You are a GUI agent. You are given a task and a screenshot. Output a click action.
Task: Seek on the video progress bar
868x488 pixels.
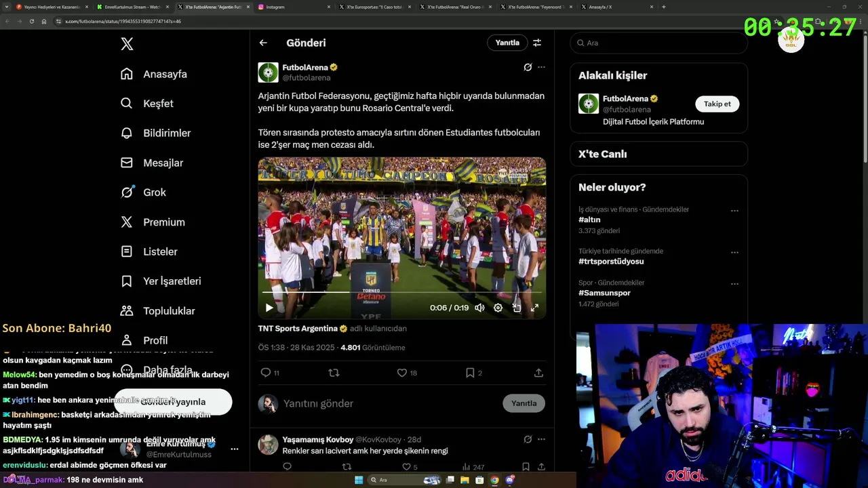[401, 292]
